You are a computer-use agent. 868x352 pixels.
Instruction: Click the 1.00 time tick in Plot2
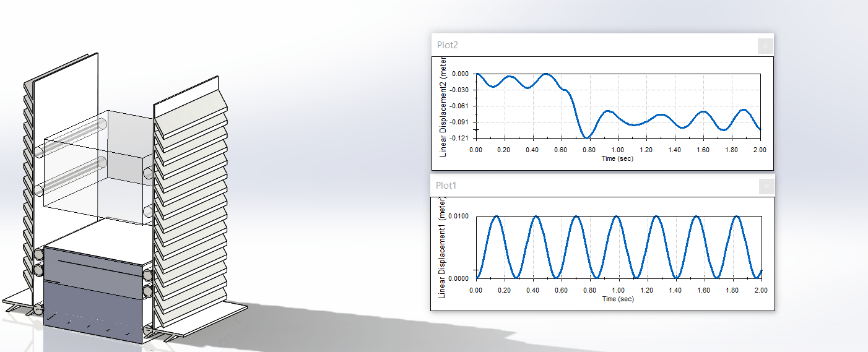point(618,150)
